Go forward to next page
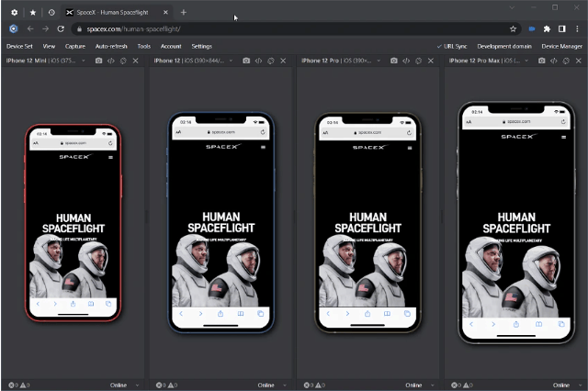 click(45, 28)
